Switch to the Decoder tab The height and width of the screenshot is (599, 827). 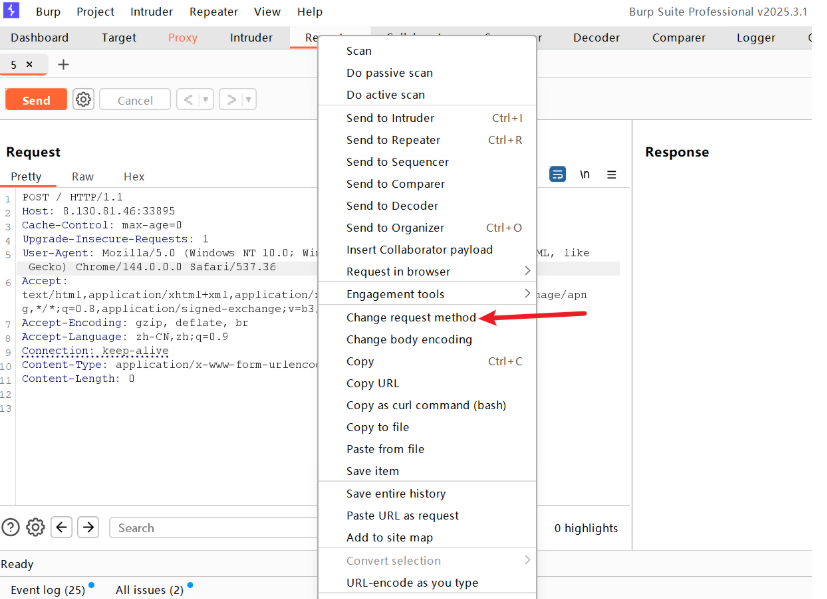[597, 37]
